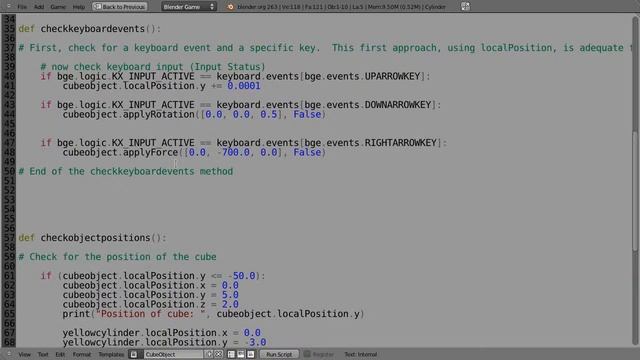Open the Text menu in text editor
This screenshot has width=640, height=360.
[x=43, y=354]
